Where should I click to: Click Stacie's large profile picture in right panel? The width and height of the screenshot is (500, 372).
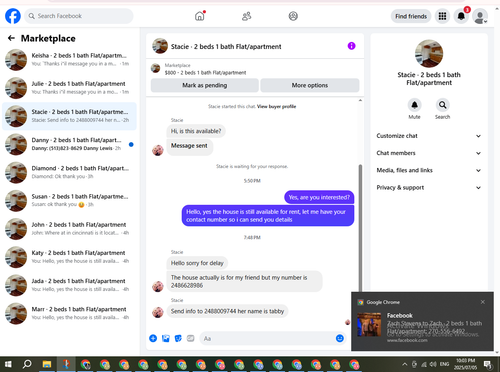(429, 54)
